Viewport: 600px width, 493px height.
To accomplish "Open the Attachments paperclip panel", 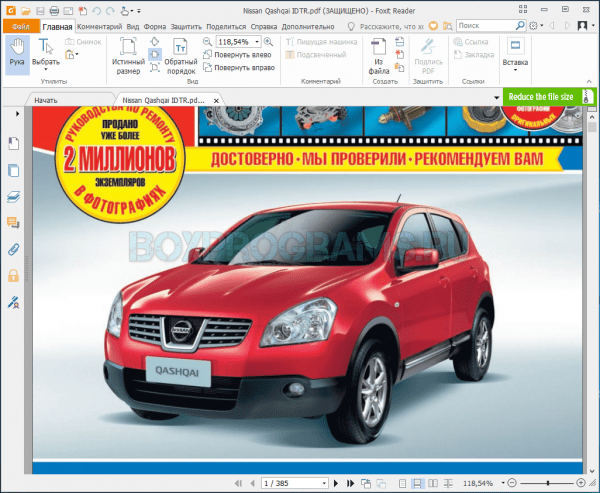I will pos(13,250).
